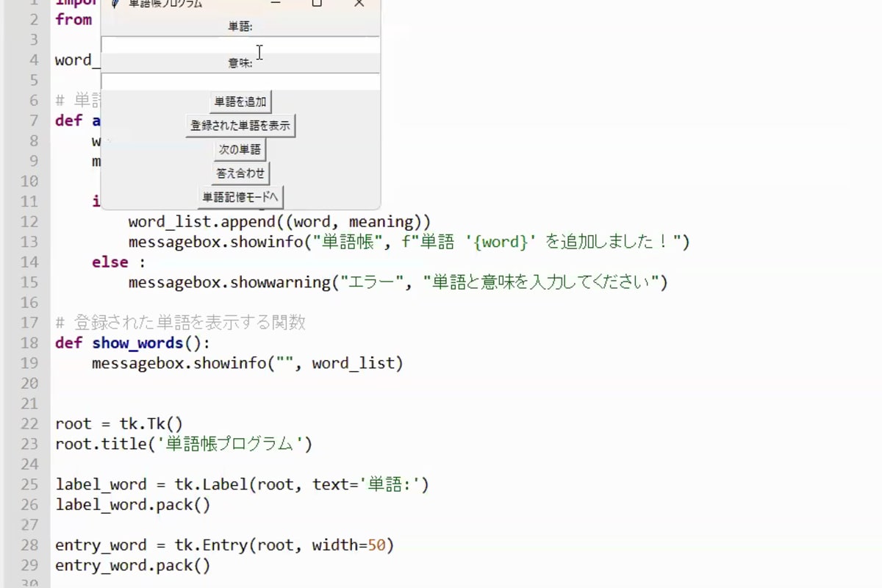Click the 単語: label above the entry
Screen dimensions: 882x588
point(240,26)
